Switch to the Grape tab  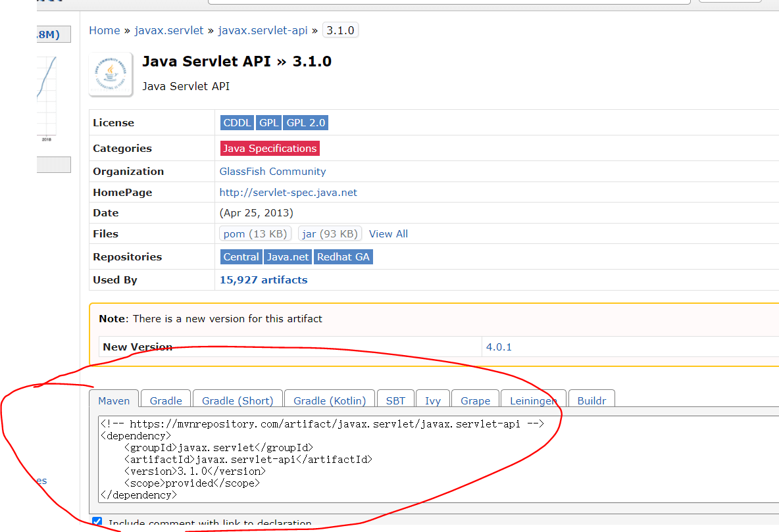point(476,400)
